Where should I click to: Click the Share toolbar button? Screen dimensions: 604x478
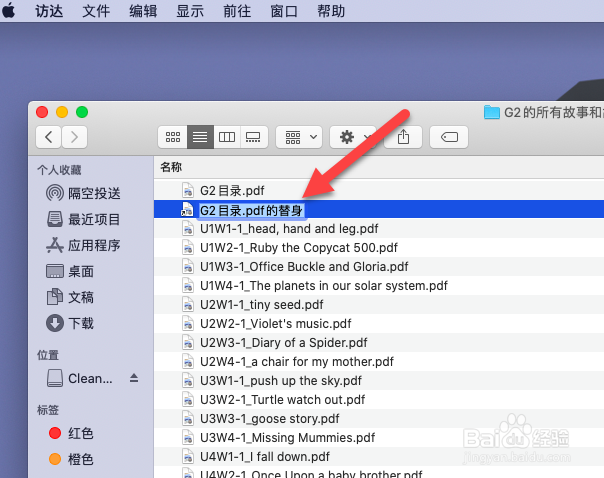pyautogui.click(x=403, y=137)
